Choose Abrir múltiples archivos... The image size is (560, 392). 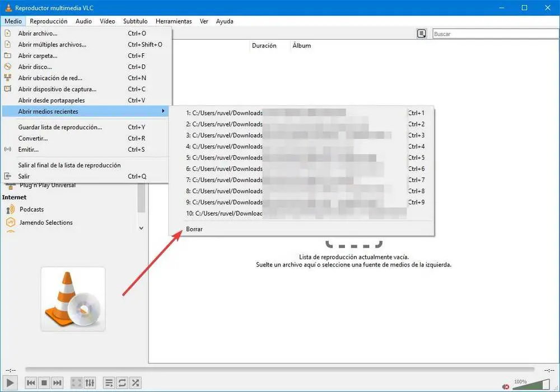coord(86,44)
